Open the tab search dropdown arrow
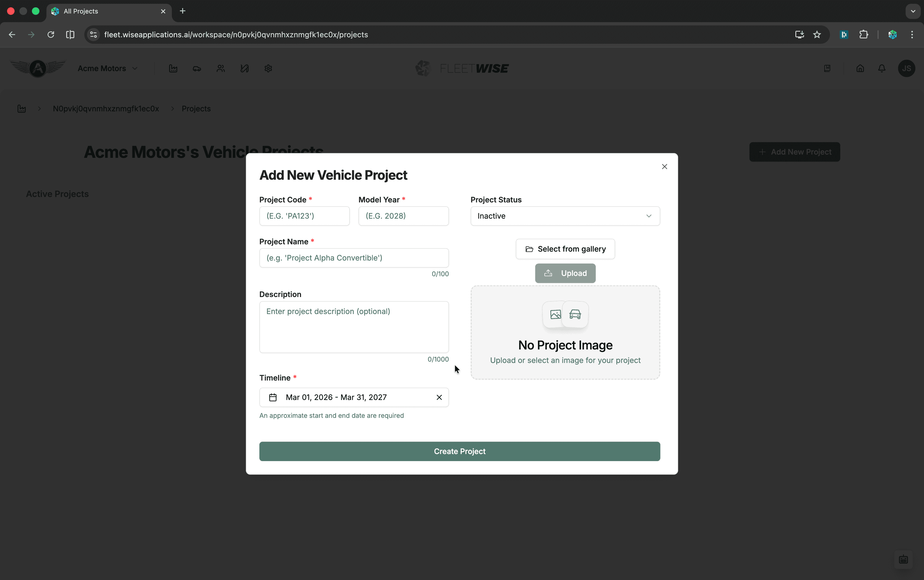Screen dimensions: 924x580 click(x=913, y=11)
